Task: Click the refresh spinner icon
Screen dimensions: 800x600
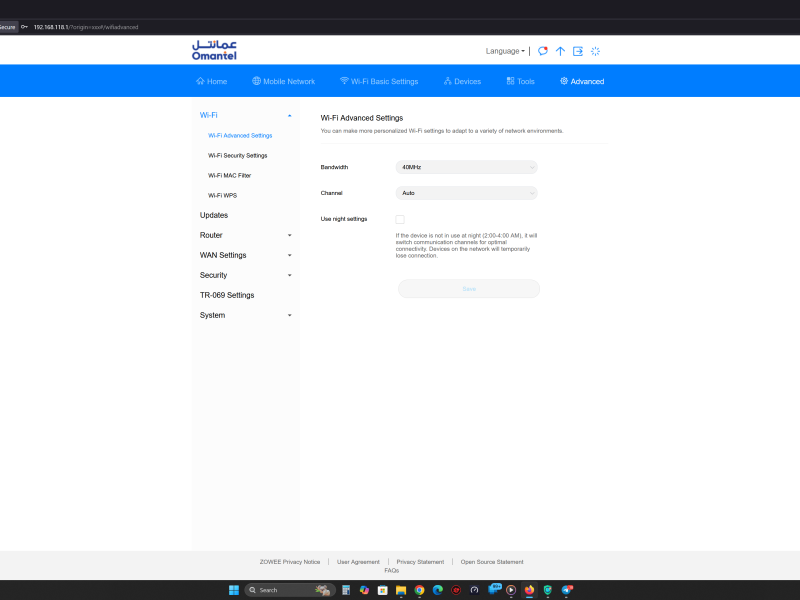Action: tap(595, 51)
